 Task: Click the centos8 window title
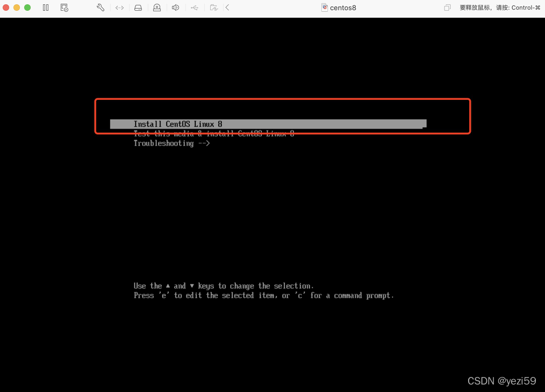click(x=343, y=8)
